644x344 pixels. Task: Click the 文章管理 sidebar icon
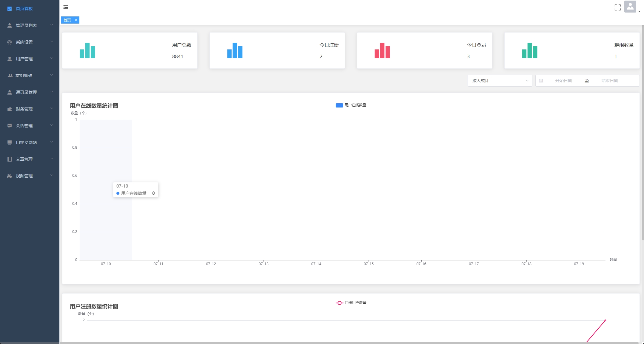tap(9, 159)
